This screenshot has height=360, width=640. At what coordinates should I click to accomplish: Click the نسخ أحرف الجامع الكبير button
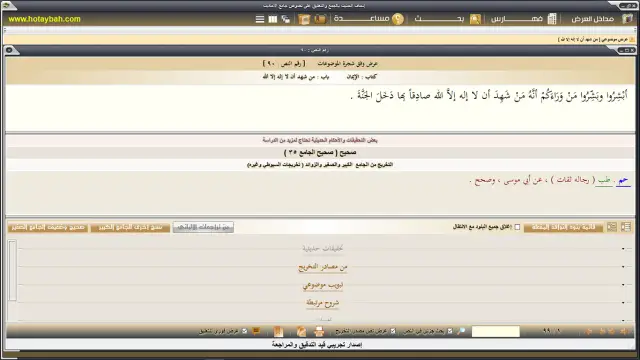[130, 227]
